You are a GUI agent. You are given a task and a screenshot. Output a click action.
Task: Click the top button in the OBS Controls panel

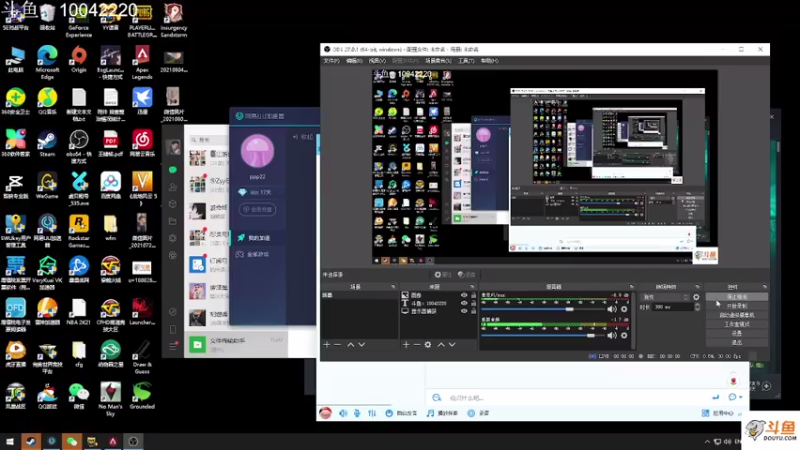pos(736,296)
